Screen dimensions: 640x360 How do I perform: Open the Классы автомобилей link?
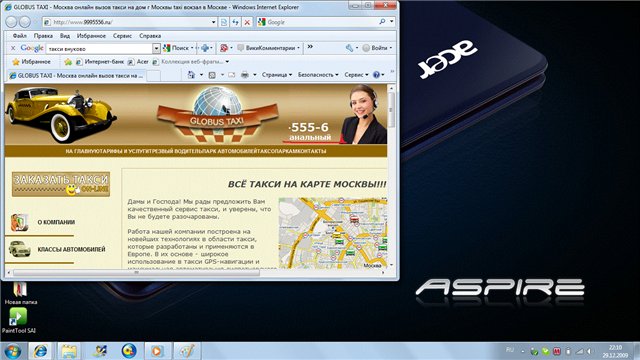coord(71,249)
